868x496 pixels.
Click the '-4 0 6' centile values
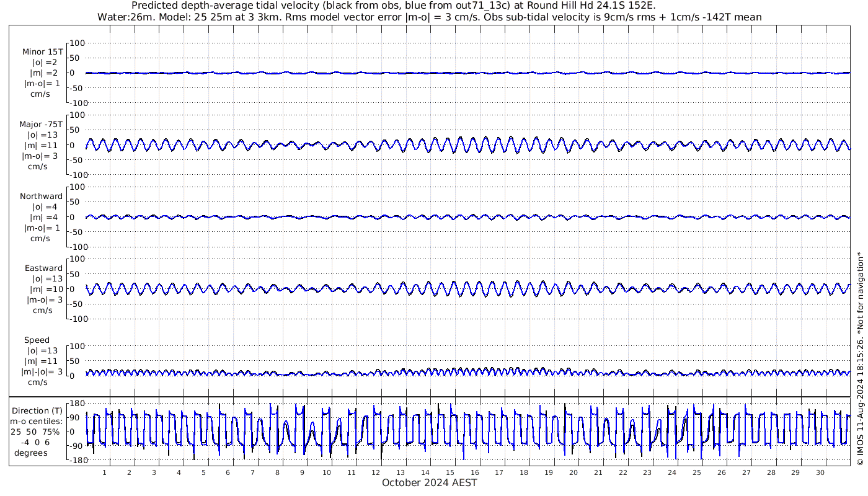coord(34,443)
